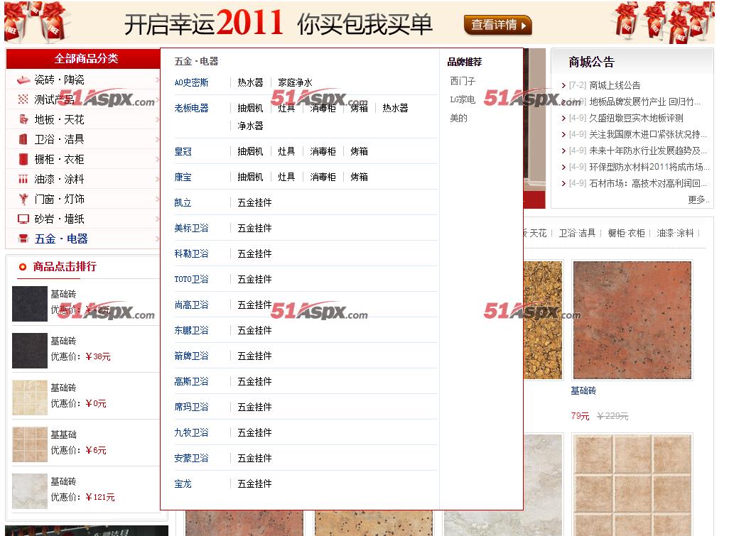
Task: Select 净水器 under 老板电器
Action: click(x=250, y=126)
